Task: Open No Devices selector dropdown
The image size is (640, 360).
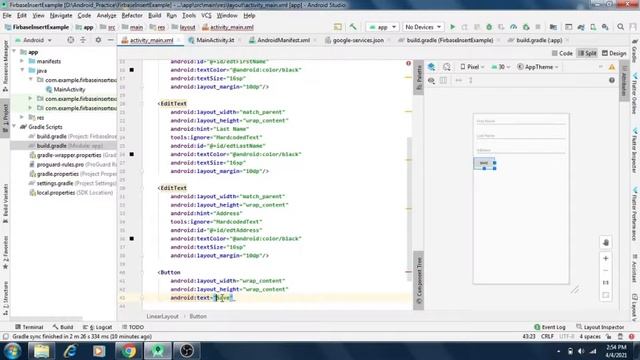Action: pyautogui.click(x=422, y=27)
